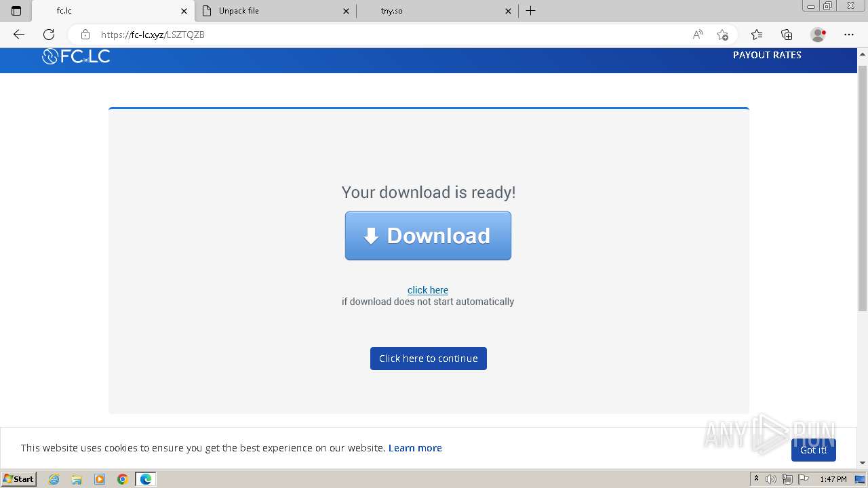868x488 pixels.
Task: Open Action Center flag icon
Action: 804,479
